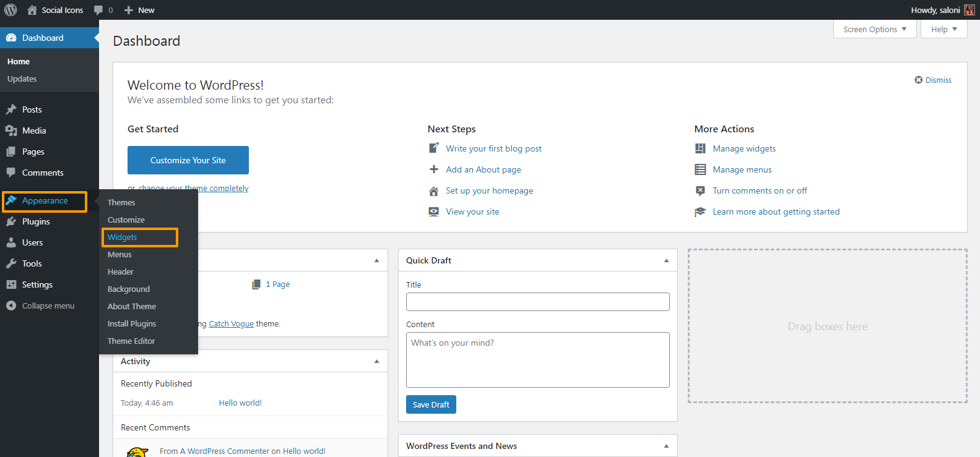Click the 1 Page link
The image size is (980, 457).
(278, 284)
